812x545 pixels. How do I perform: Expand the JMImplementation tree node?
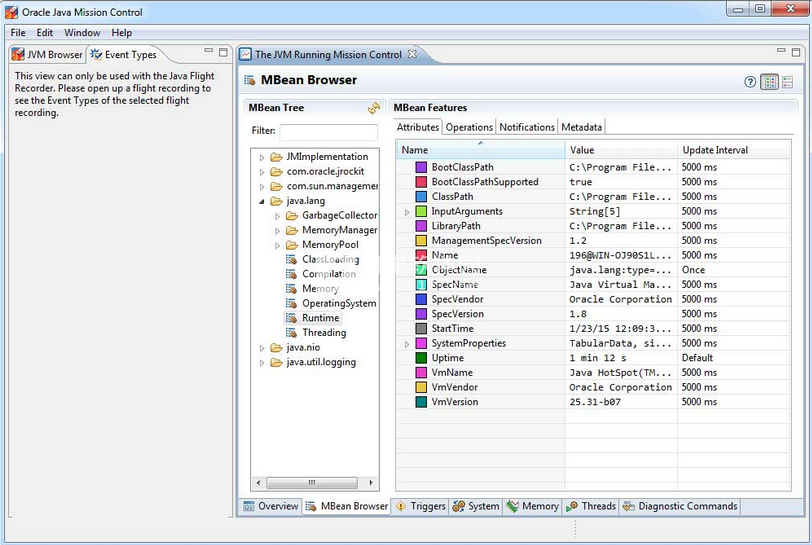tap(262, 157)
